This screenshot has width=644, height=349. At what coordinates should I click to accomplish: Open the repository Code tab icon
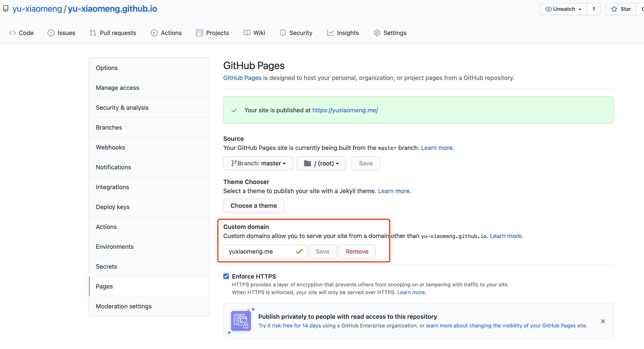coord(12,33)
